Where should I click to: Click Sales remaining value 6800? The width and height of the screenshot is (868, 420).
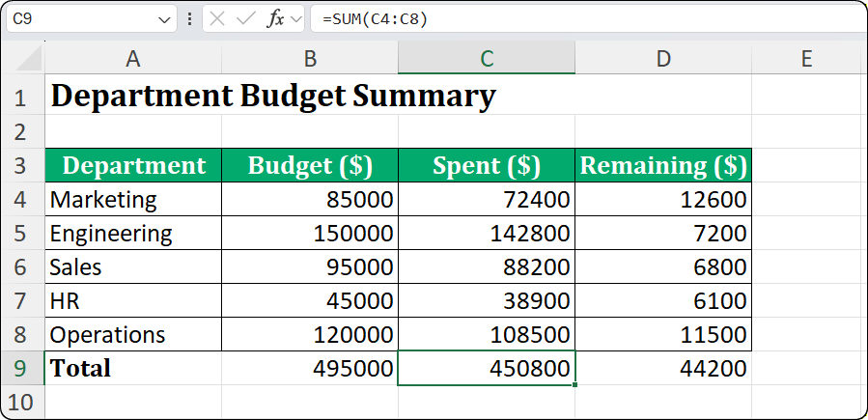coord(663,266)
